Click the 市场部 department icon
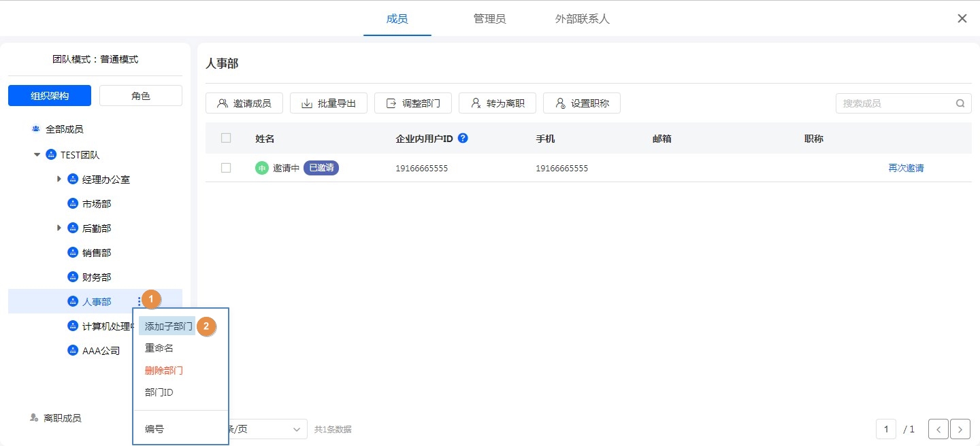Image resolution: width=980 pixels, height=446 pixels. click(x=73, y=204)
